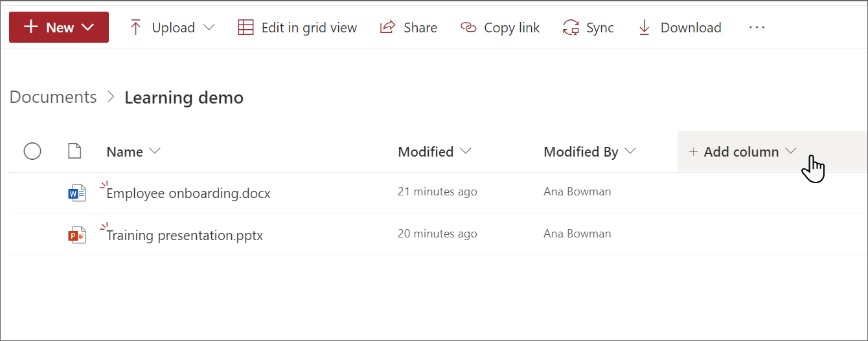Click the chevron on the New button
The height and width of the screenshot is (341, 868).
tap(89, 27)
